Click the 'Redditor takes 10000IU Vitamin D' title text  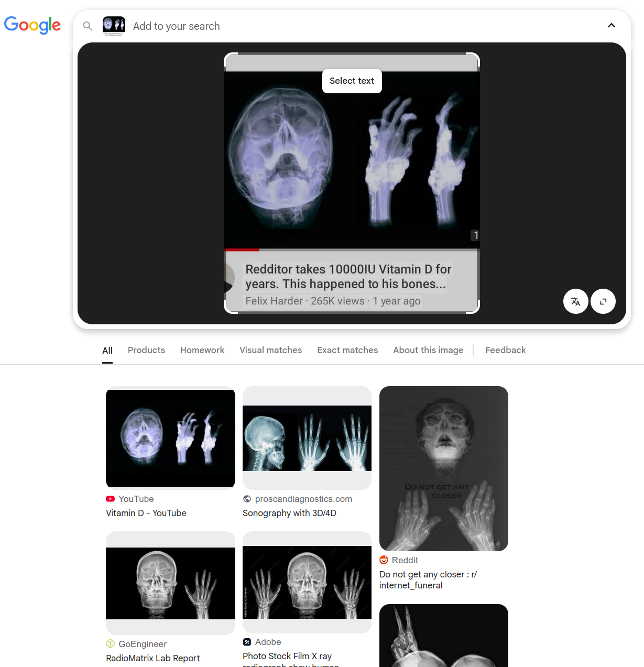click(348, 277)
